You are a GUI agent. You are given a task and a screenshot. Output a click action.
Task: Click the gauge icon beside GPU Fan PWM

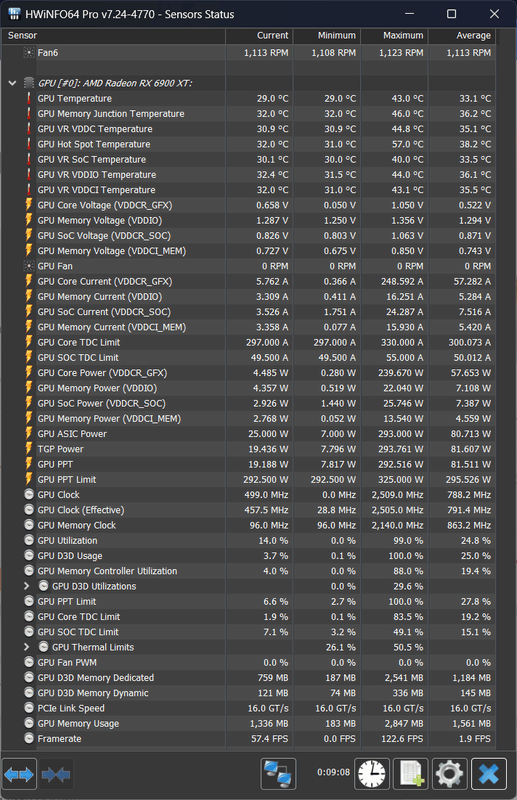coord(29,662)
